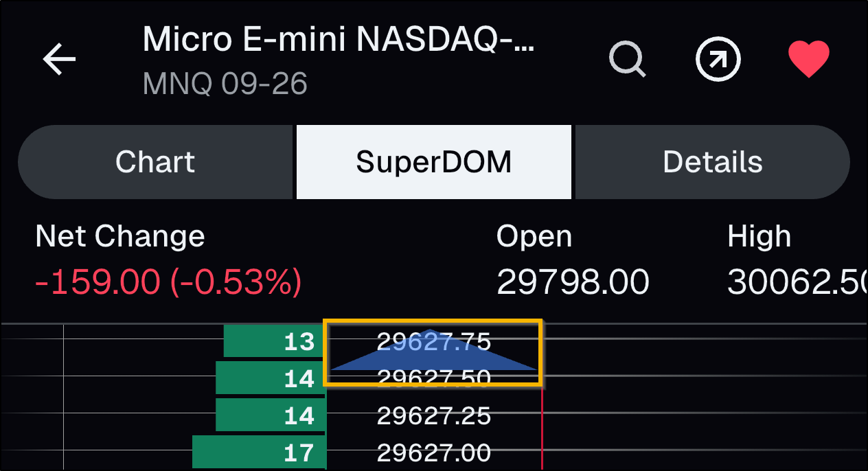Tap the Net Change label

(x=120, y=236)
